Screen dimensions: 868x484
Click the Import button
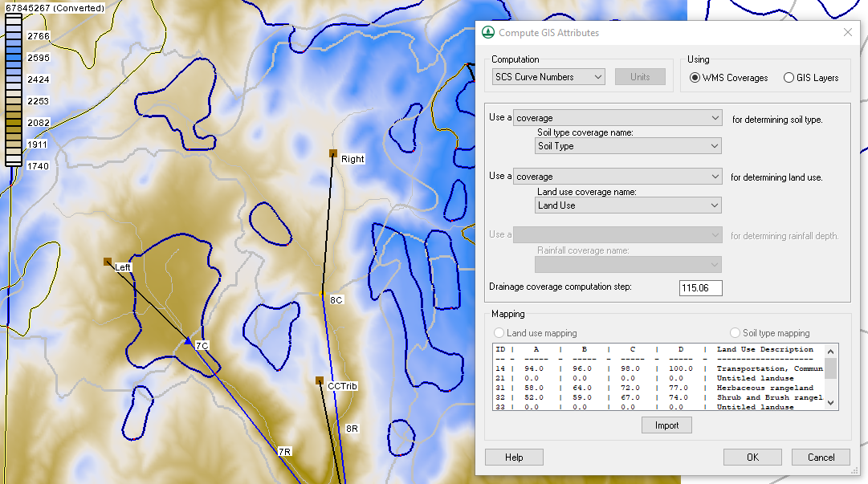coord(666,425)
